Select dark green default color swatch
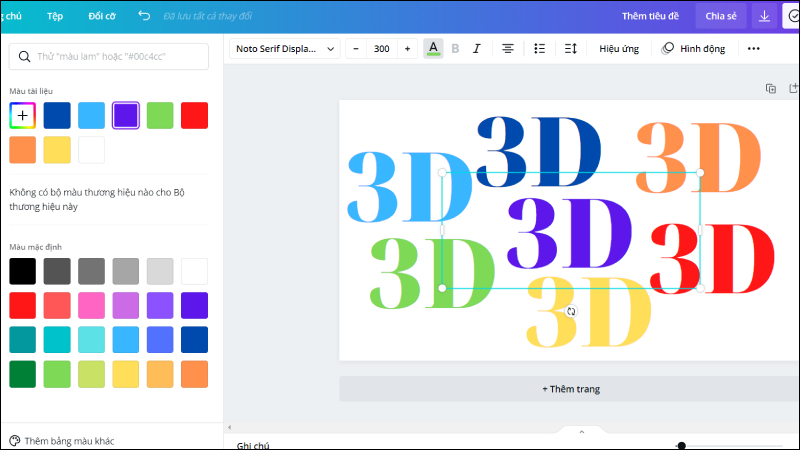This screenshot has width=800, height=450. click(22, 374)
